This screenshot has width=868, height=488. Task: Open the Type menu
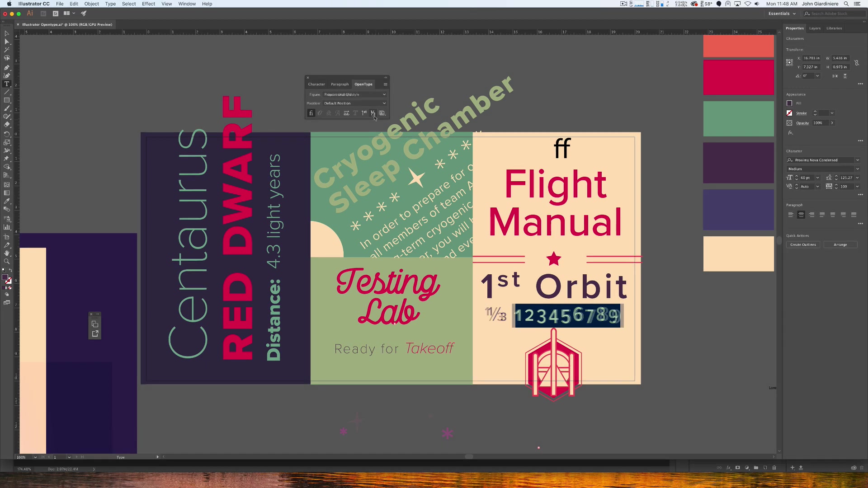110,4
